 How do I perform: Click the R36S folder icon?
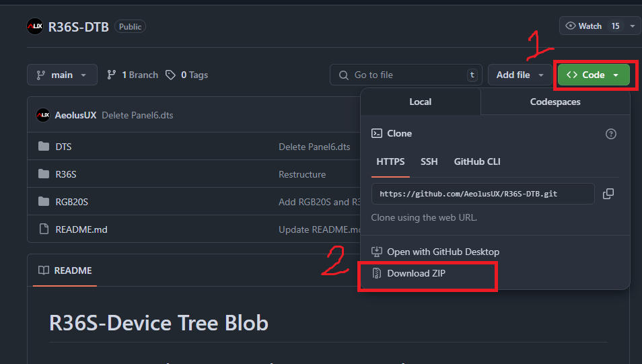[x=44, y=174]
